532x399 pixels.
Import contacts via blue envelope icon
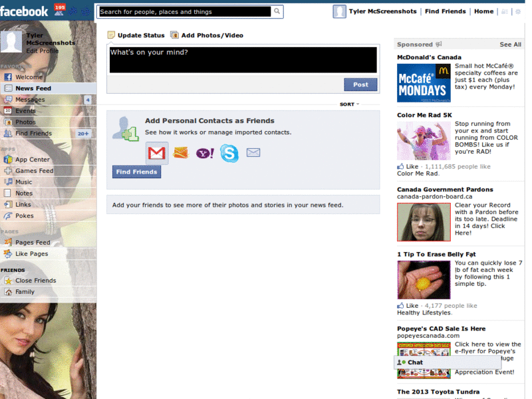click(x=253, y=153)
